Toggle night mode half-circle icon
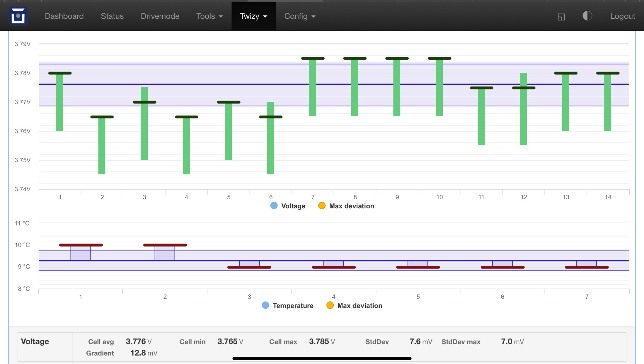The height and width of the screenshot is (364, 644). 587,16
